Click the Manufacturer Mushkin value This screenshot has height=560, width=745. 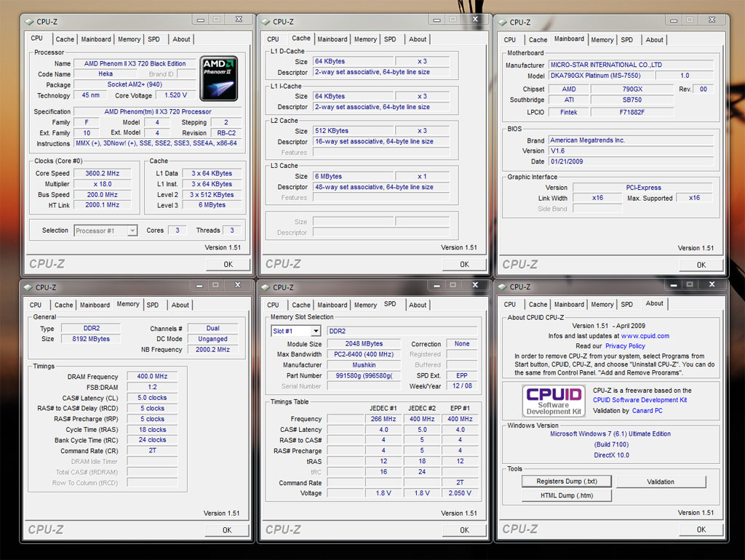[x=364, y=365]
